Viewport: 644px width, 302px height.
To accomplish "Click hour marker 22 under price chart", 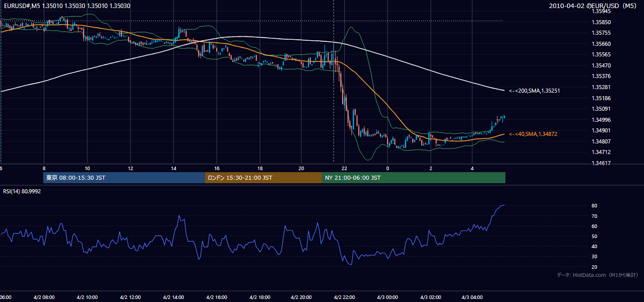I will click(x=345, y=168).
